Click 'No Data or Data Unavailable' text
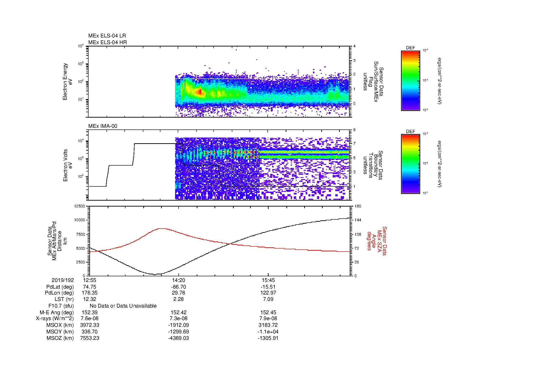This screenshot has height=392, width=555. click(x=123, y=306)
